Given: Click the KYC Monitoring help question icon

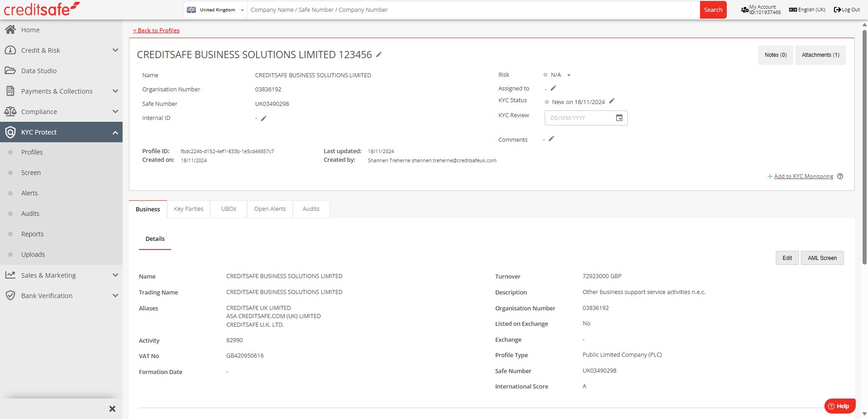Looking at the screenshot, I should point(840,176).
